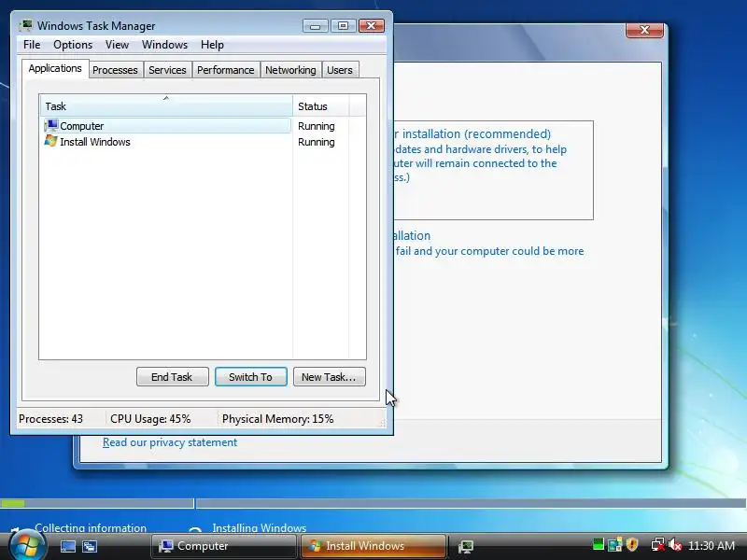This screenshot has width=747, height=560.
Task: Click Task Manager icon in taskbar
Action: coord(465,546)
